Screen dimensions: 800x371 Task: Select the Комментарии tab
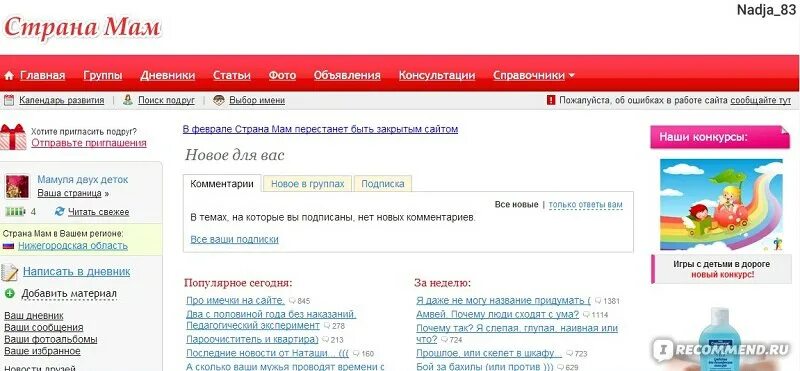click(x=222, y=184)
